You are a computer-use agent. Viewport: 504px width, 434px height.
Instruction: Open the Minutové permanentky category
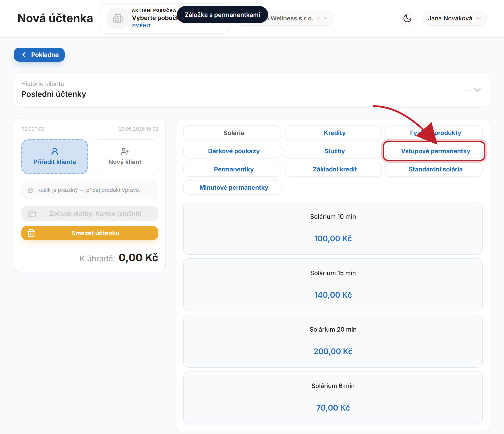pos(232,188)
